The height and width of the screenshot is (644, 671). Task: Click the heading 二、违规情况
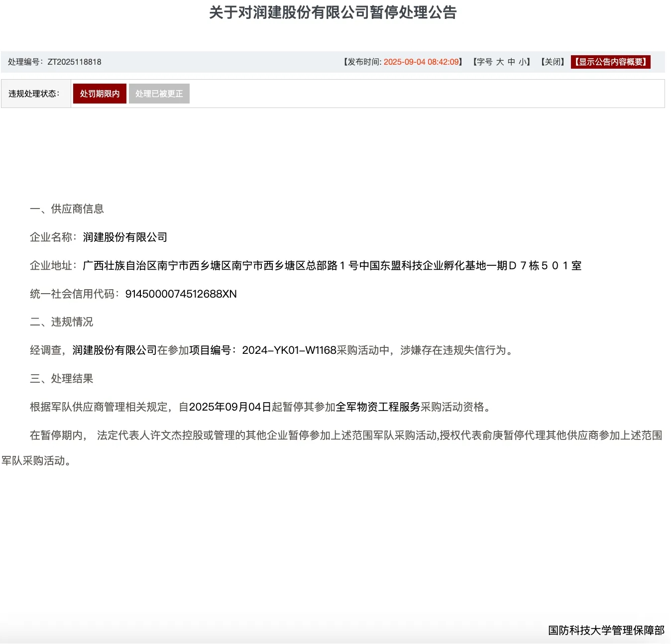click(x=62, y=322)
